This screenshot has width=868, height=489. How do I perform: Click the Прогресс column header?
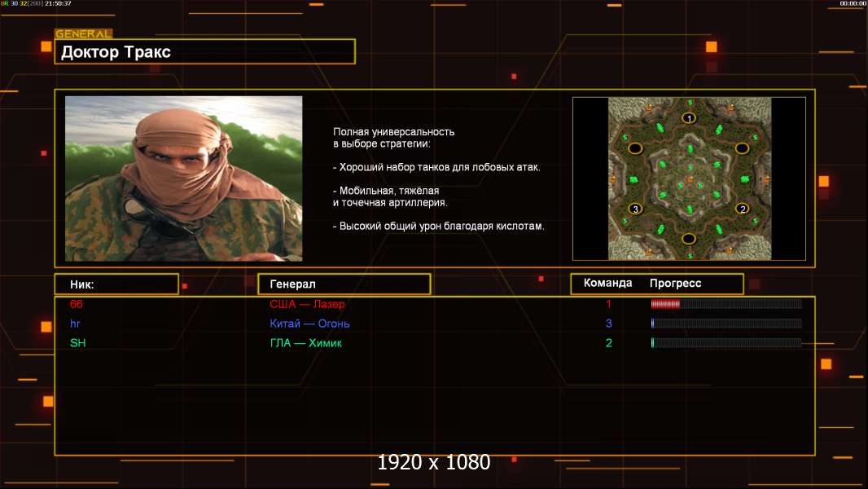[675, 284]
